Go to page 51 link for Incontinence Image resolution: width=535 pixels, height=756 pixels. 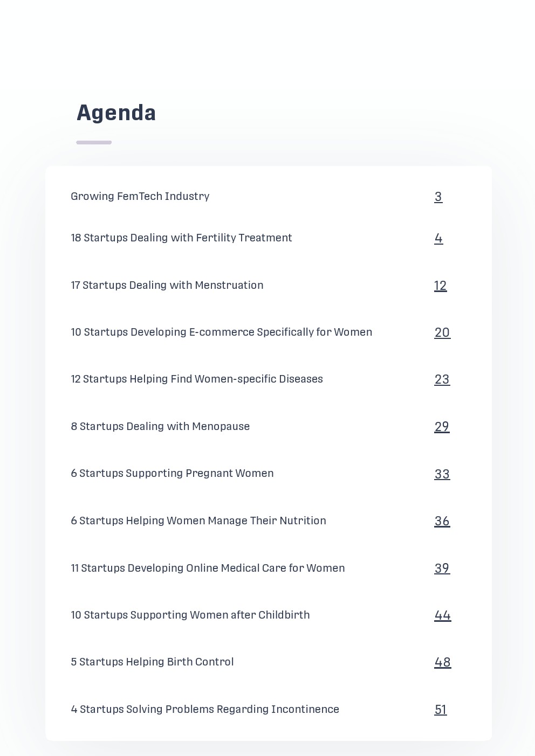441,710
